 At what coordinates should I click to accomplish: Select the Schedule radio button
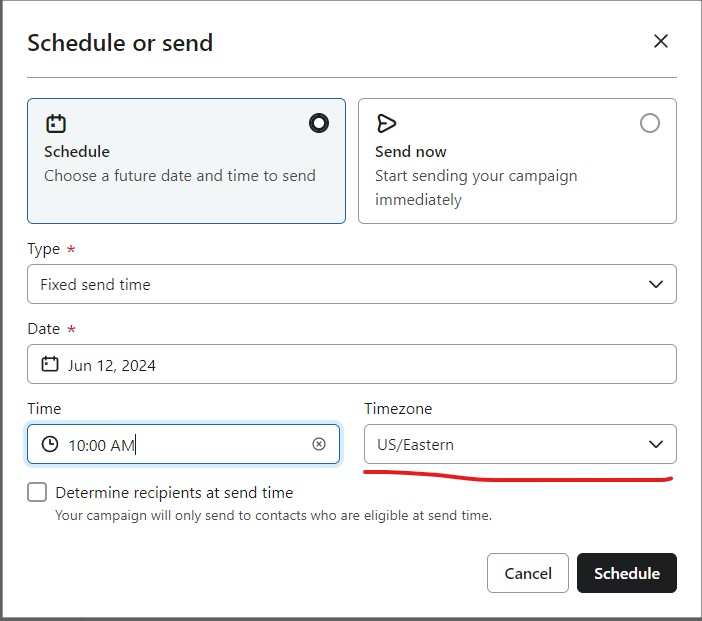[319, 123]
